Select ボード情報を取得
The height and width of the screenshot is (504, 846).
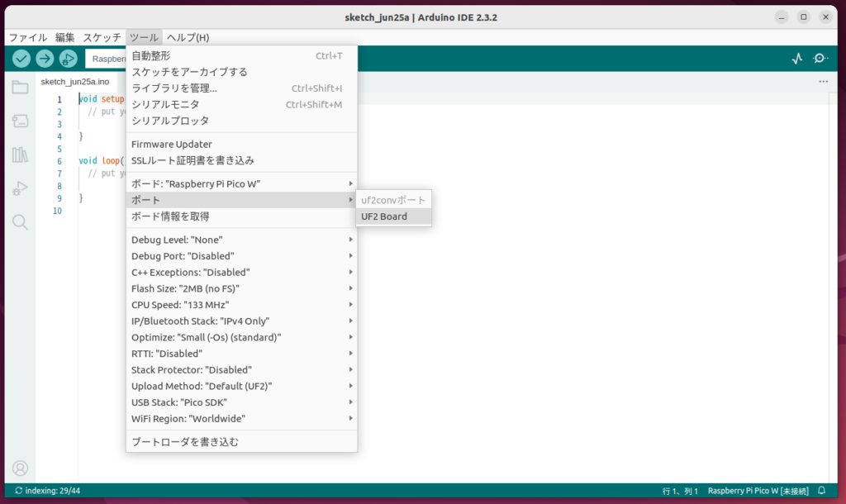241,216
